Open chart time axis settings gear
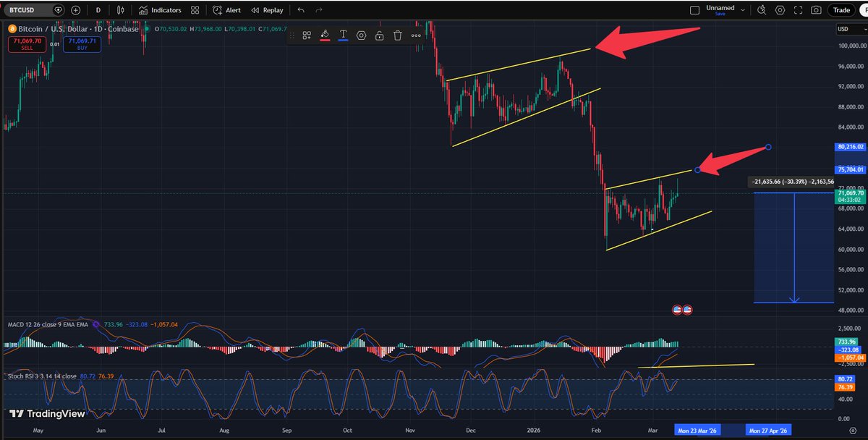Image resolution: width=868 pixels, height=440 pixels. pos(852,429)
